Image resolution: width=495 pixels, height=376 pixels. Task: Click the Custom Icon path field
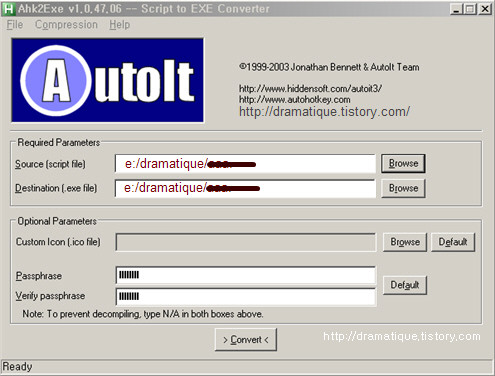pos(246,242)
